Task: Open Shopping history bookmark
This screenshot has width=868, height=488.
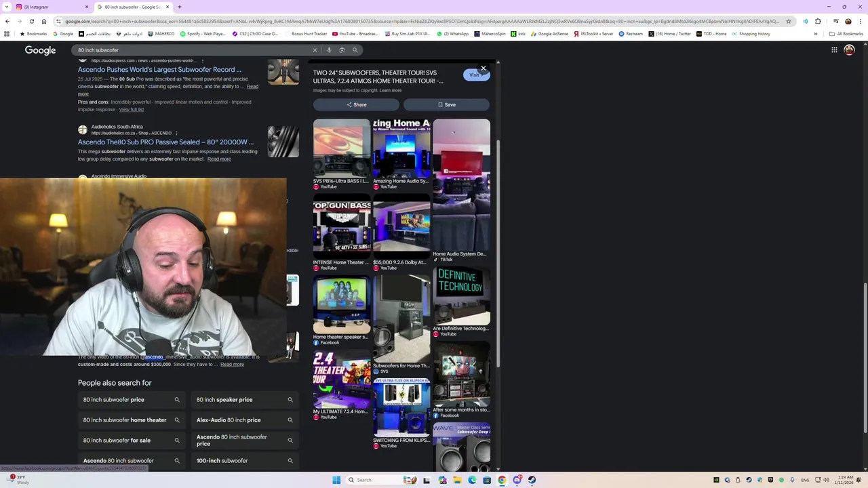Action: tap(751, 34)
